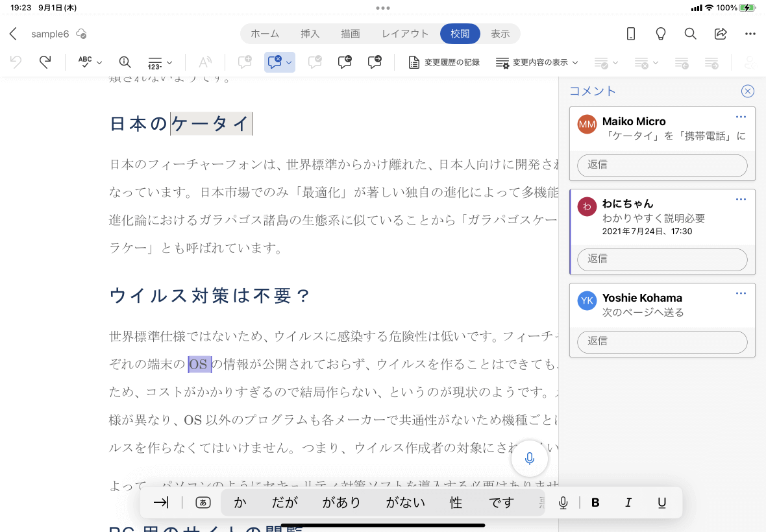Expand delete comment dropdown arrow
766x532 pixels.
pos(289,63)
